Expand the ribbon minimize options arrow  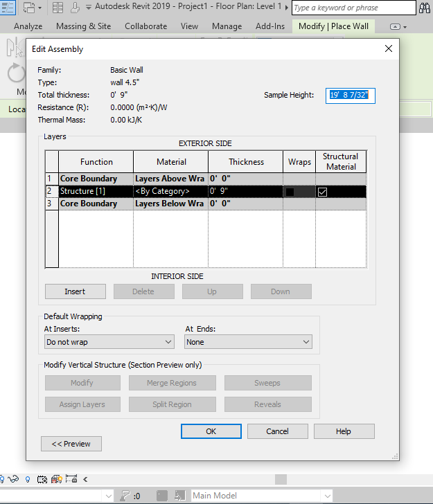(405, 27)
